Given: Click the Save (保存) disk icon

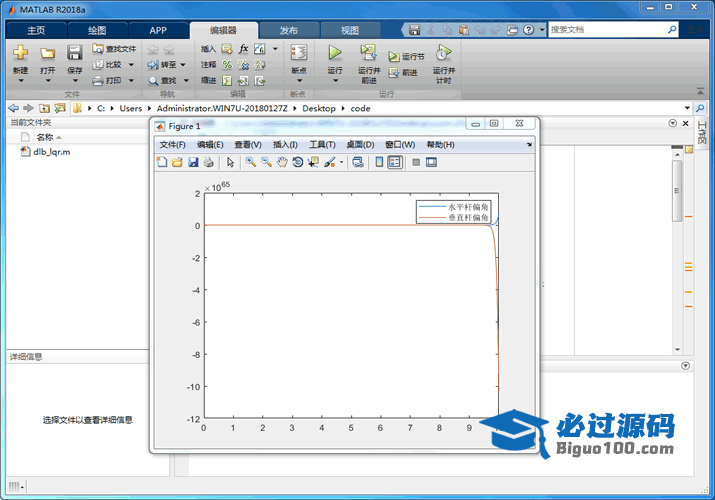Looking at the screenshot, I should (74, 52).
